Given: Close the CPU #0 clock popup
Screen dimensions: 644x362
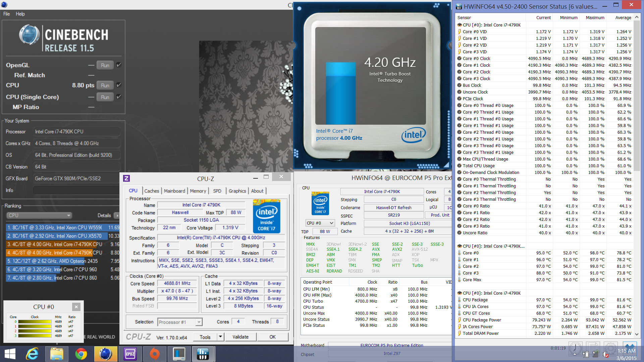Looking at the screenshot, I should tap(76, 307).
